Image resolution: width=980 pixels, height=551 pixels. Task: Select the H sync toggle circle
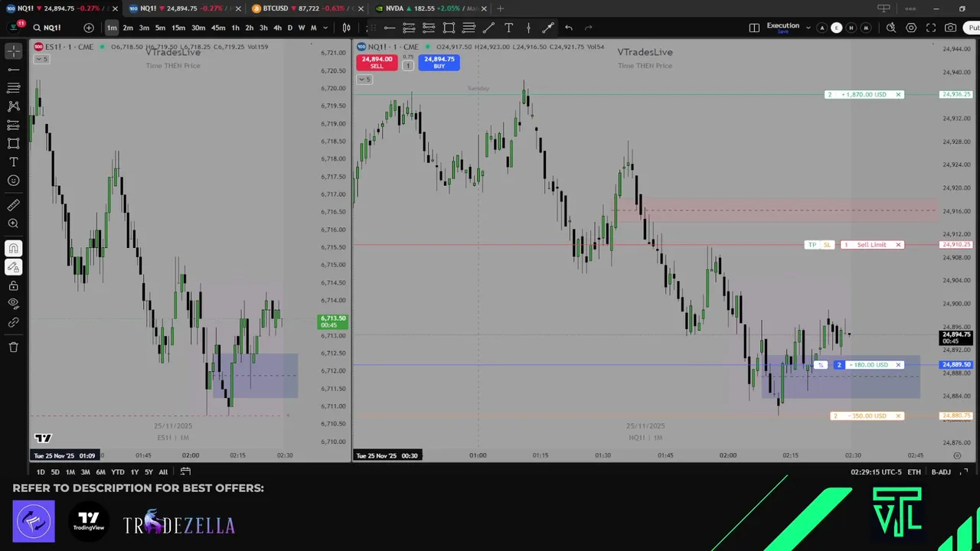pyautogui.click(x=851, y=28)
